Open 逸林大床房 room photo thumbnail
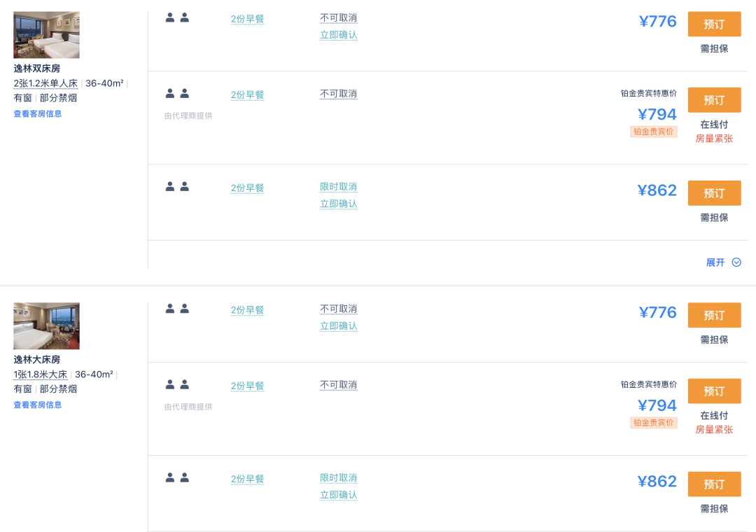Screen dimensions: 756x532 (x=46, y=326)
